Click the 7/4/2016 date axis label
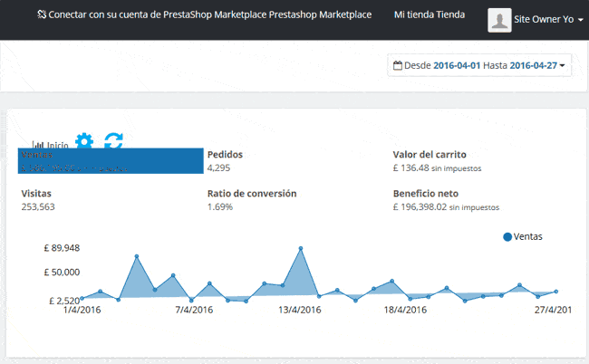This screenshot has height=364, width=589. (194, 310)
